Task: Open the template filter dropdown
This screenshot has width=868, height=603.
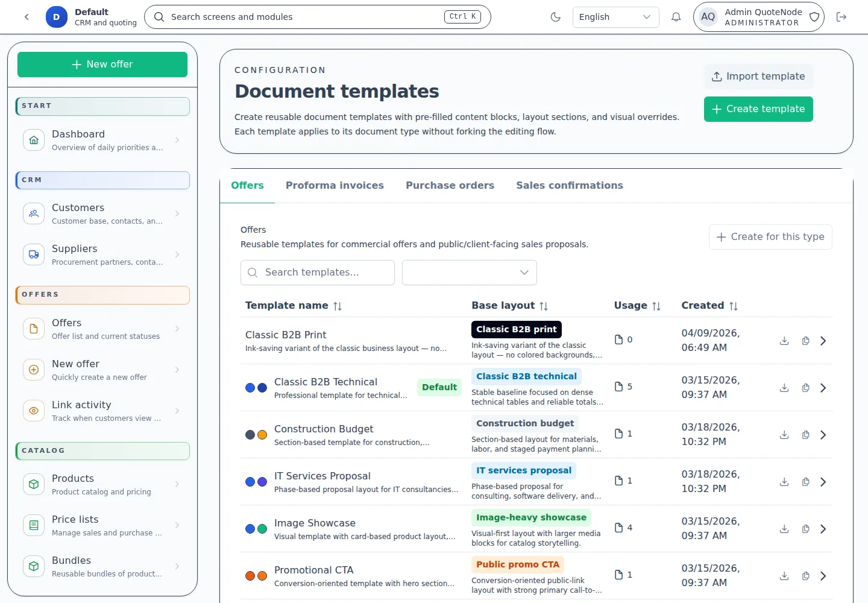Action: coord(469,273)
